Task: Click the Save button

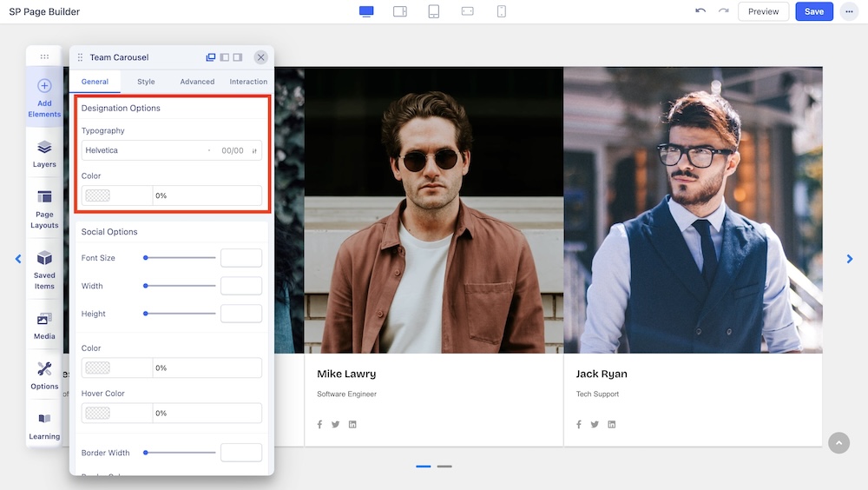Action: tap(813, 11)
